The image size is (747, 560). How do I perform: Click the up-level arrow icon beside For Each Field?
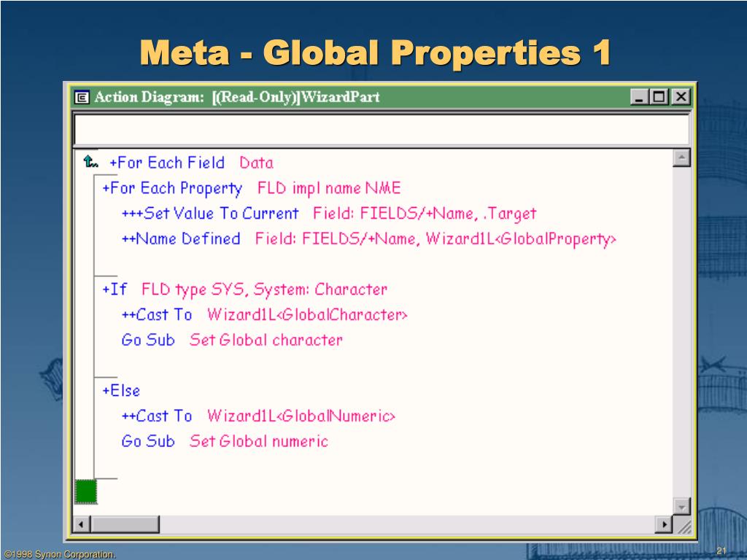click(x=90, y=162)
